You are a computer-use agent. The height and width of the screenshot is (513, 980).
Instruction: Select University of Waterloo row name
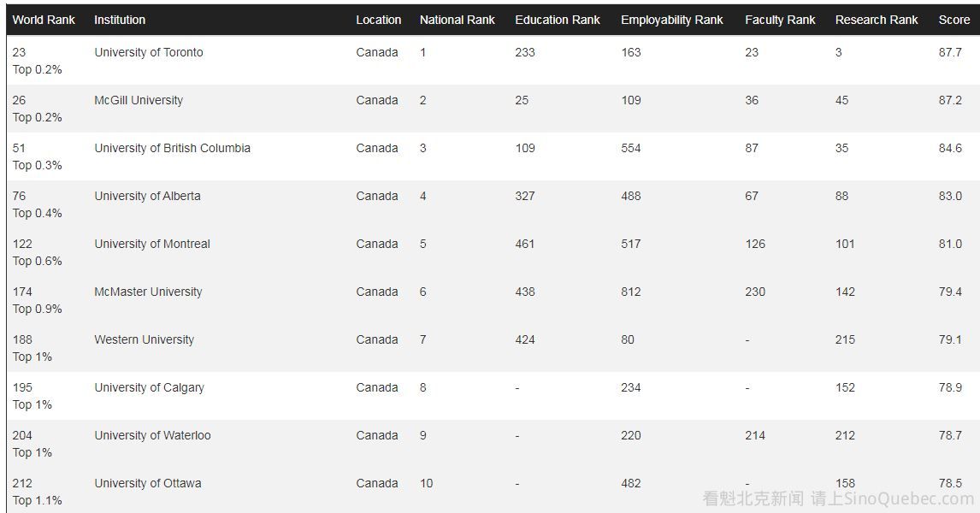[152, 435]
